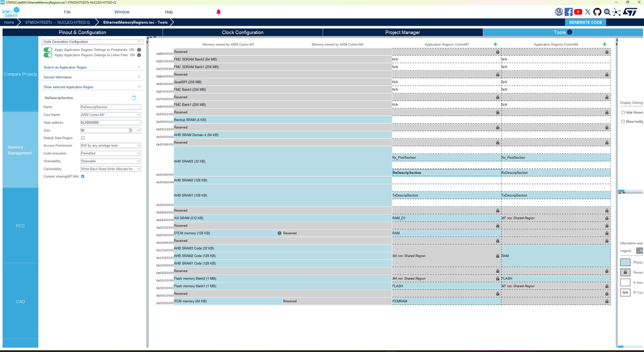Open the GitHub icon link

click(597, 12)
